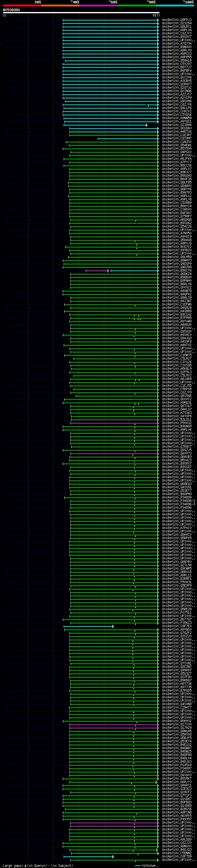Select label UniRef100_A9TQS1
The image size is (197, 868).
coord(176,121)
